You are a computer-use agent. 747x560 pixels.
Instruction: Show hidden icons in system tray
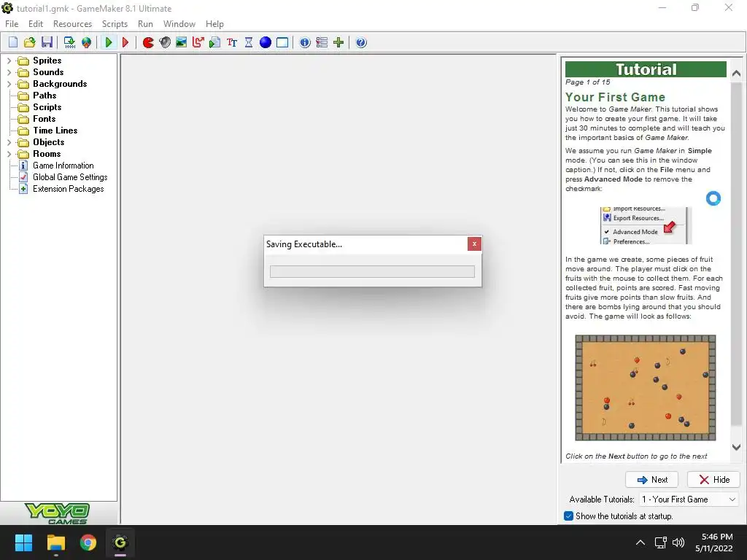(x=640, y=542)
